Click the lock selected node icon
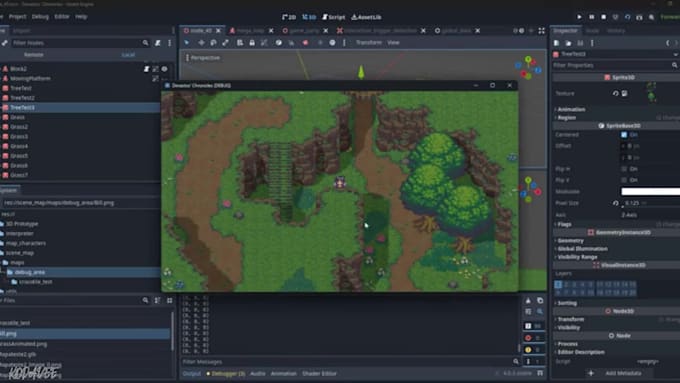 252,43
